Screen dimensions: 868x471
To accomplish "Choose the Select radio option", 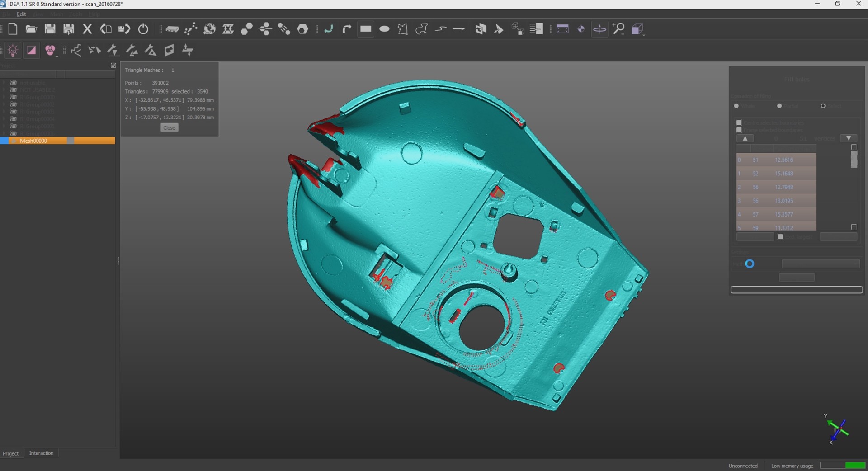I will tap(823, 106).
